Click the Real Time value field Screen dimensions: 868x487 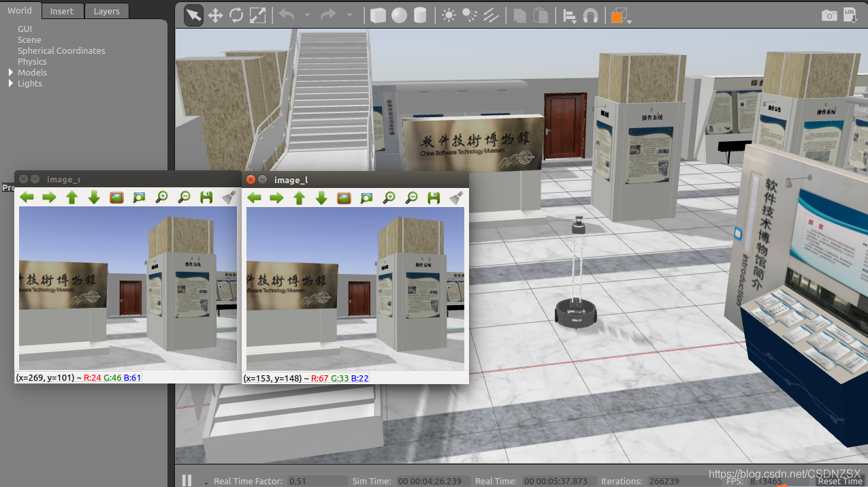pyautogui.click(x=559, y=481)
